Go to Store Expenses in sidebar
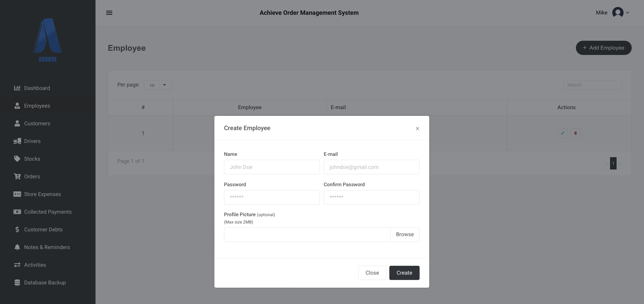The width and height of the screenshot is (644, 304). pyautogui.click(x=42, y=194)
